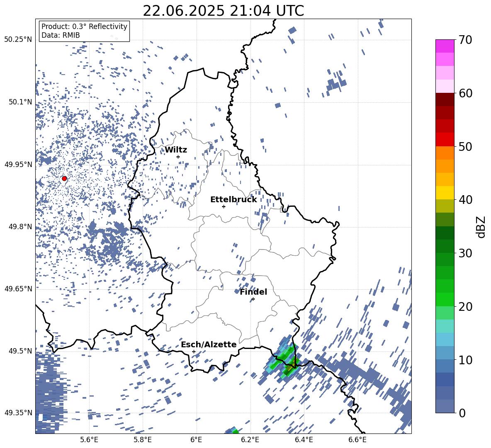The height and width of the screenshot is (448, 491).
Task: Click the 50 dBZ colorbar tick label
Action: point(465,146)
